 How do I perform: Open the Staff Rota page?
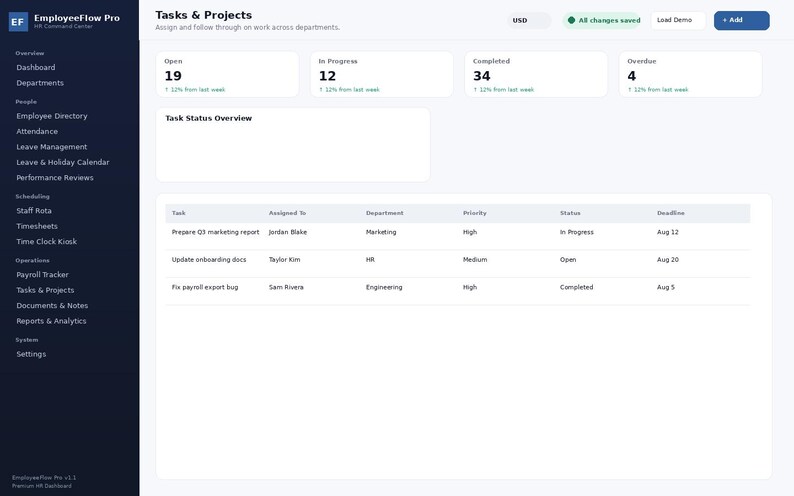click(x=34, y=211)
